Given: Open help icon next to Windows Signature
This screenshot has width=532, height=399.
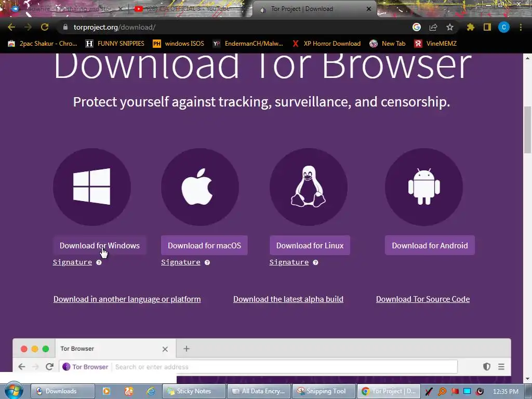Looking at the screenshot, I should [99, 262].
